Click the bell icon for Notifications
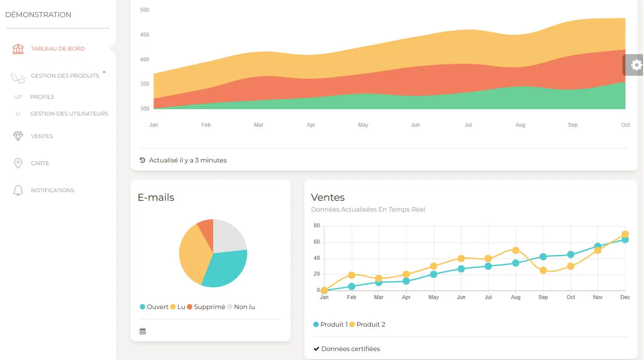The width and height of the screenshot is (644, 360). pyautogui.click(x=18, y=190)
